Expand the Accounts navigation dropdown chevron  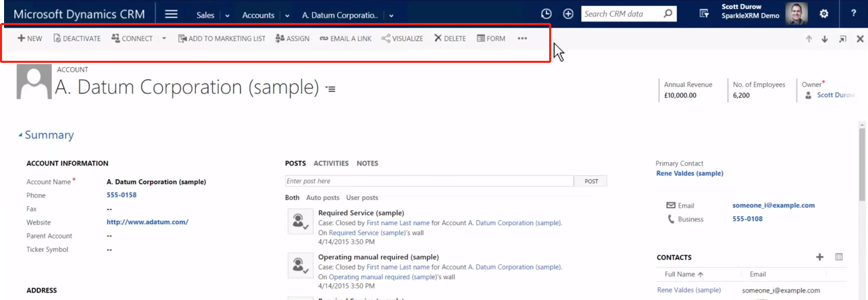point(287,15)
